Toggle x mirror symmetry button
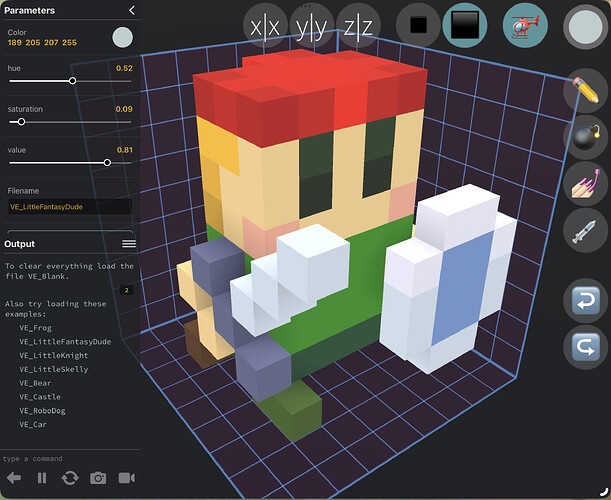This screenshot has width=611, height=500. 265,26
